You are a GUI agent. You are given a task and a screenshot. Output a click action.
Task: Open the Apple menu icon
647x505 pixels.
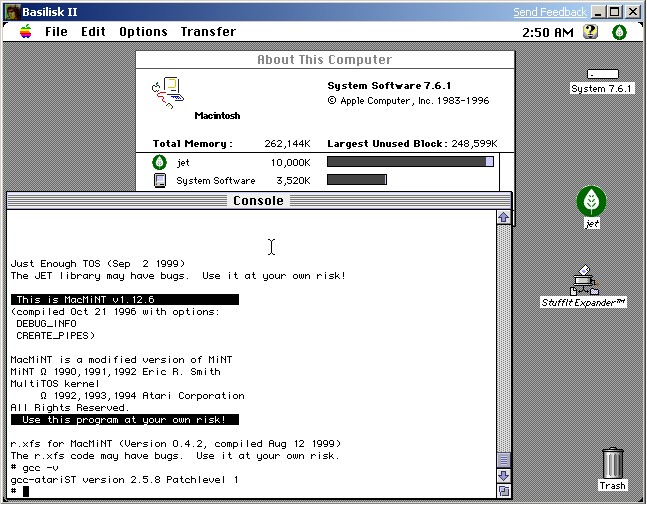24,32
